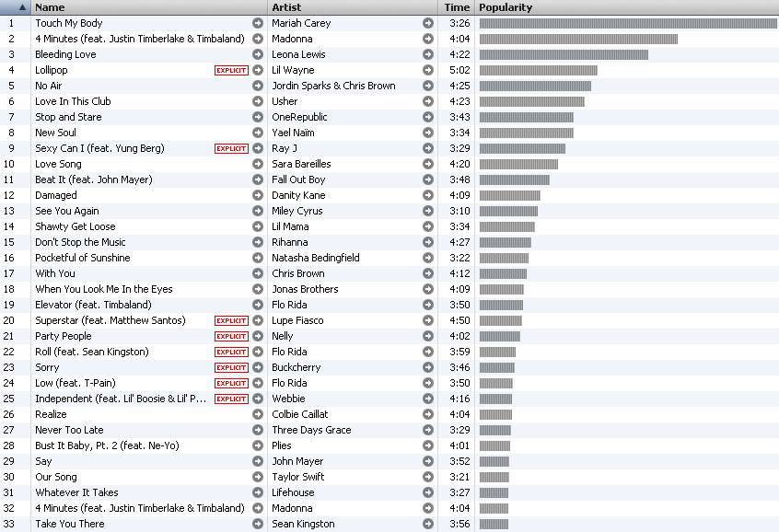Click the arrow icon beside artist Mariah Carey
779x532 pixels.
428,23
